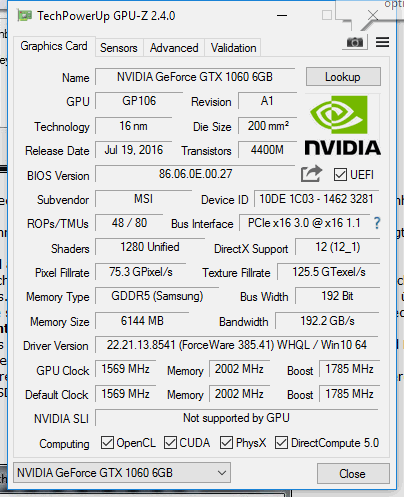The image size is (404, 497).
Task: Open the GPU selection dropdown
Action: (122, 473)
